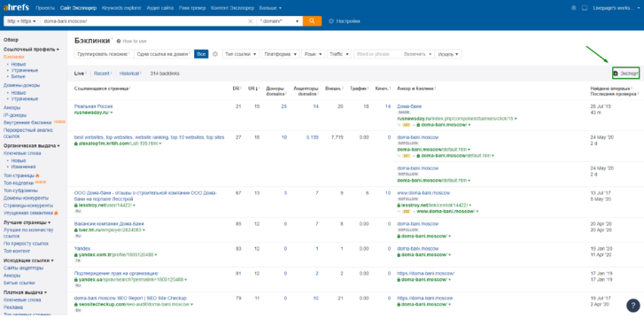This screenshot has height=334, width=644.
Task: Open Контент Эксплорер in top navigation
Action: [x=232, y=8]
